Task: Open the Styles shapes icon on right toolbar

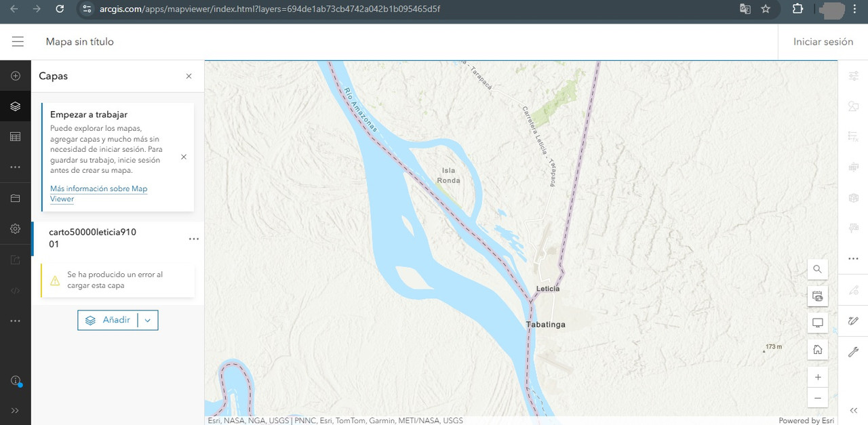Action: coord(854,106)
